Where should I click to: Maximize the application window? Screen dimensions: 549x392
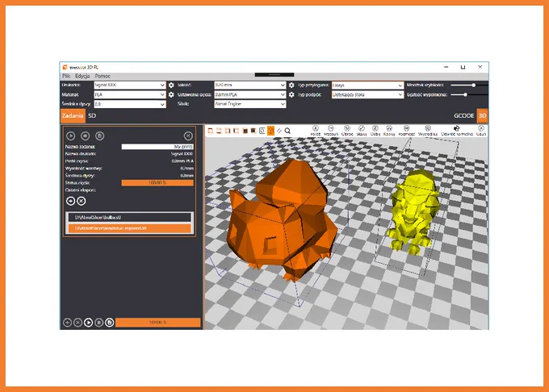coord(463,67)
